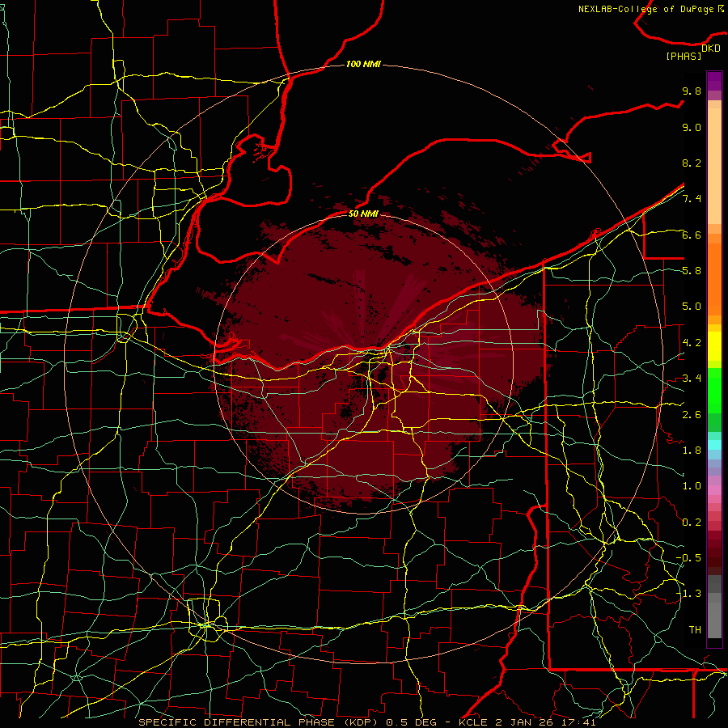Click the 9.8 scale value
Viewport: 728px width, 728px height.
(692, 91)
